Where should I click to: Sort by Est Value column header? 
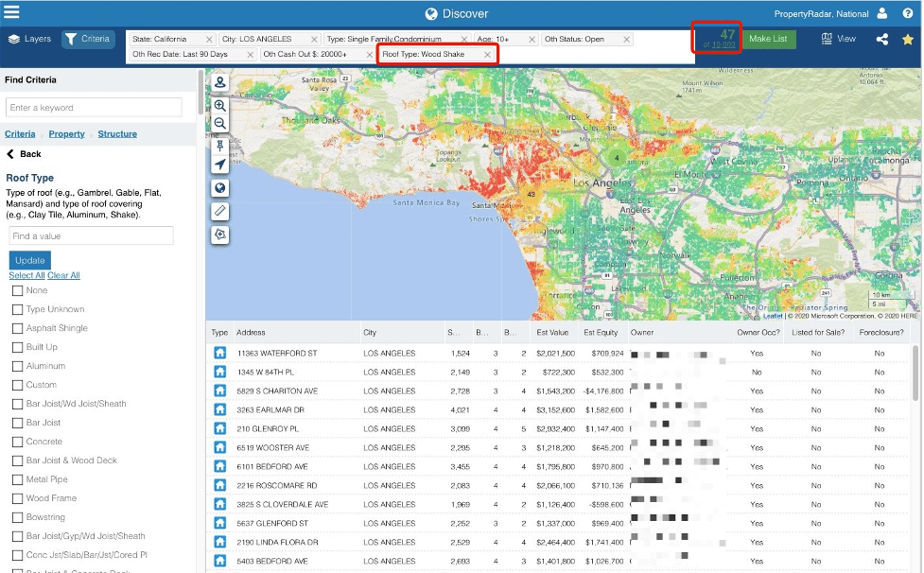[x=552, y=332]
